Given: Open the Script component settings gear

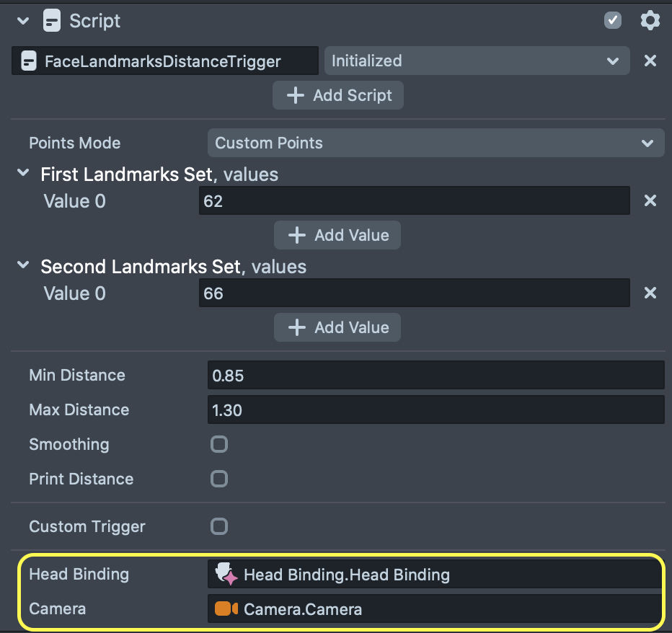Looking at the screenshot, I should [650, 20].
